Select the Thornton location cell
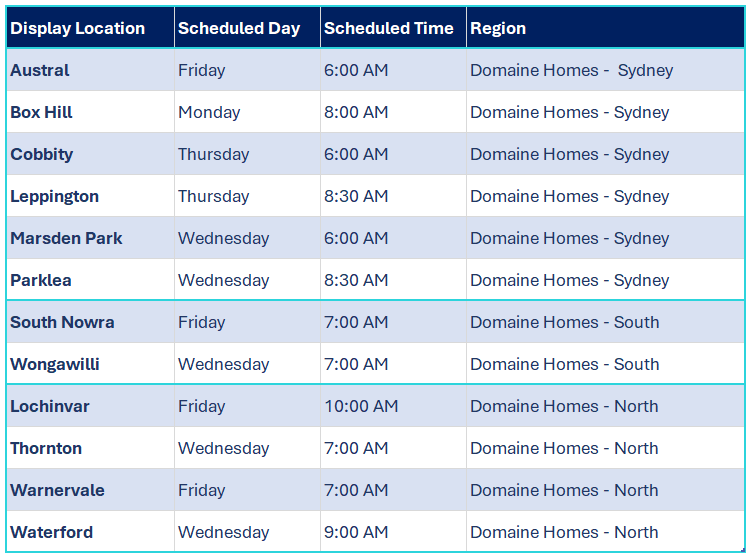Image resolution: width=752 pixels, height=560 pixels. [x=91, y=448]
